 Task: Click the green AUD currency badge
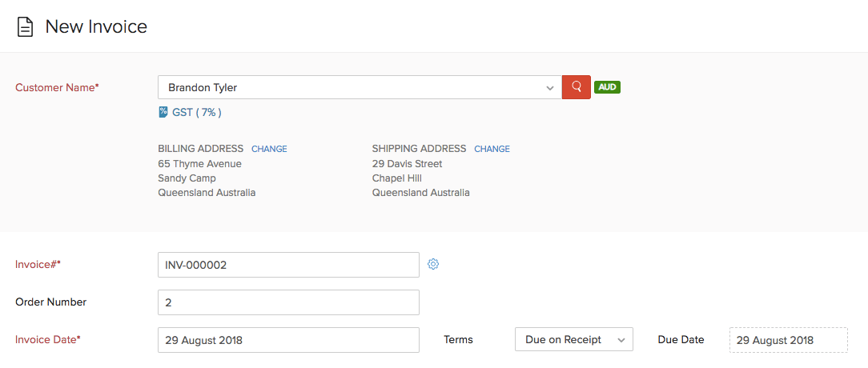607,87
